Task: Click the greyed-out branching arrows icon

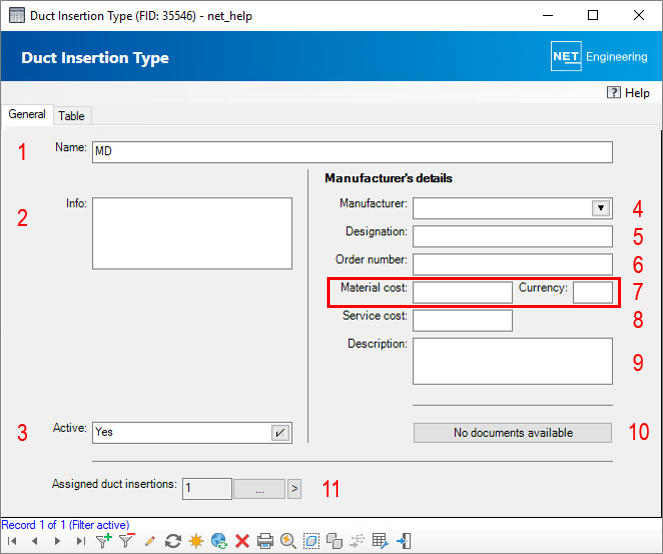Action: point(357,541)
